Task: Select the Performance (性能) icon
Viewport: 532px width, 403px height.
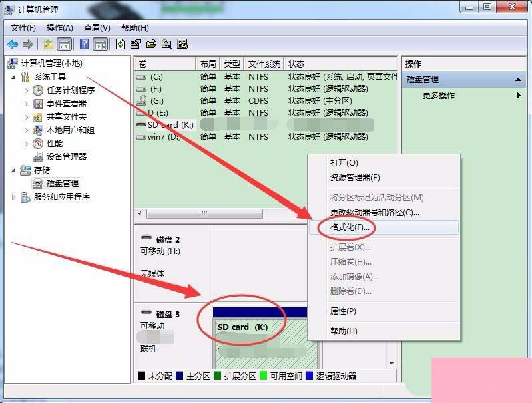Action: [x=38, y=144]
